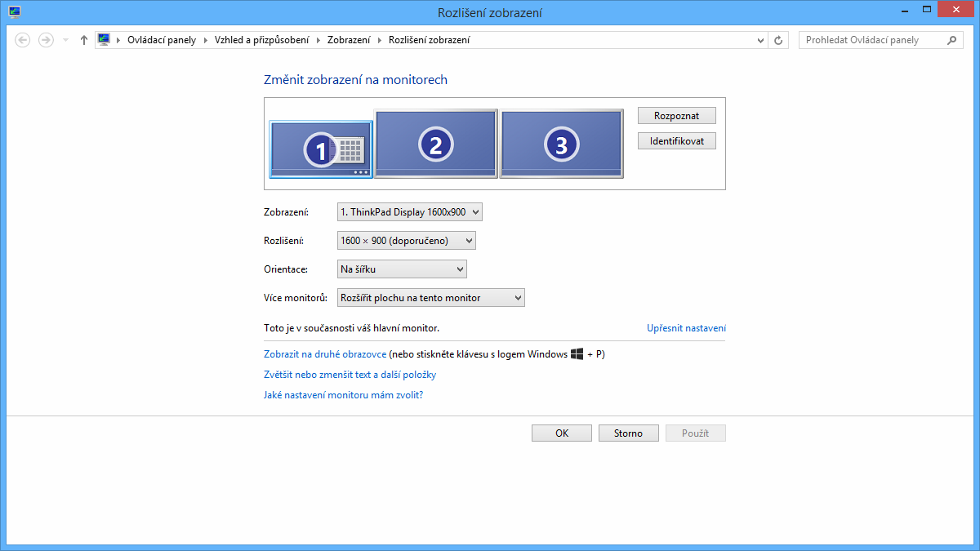Open the Rozlišení resolution dropdown
The image size is (980, 551).
coord(406,241)
